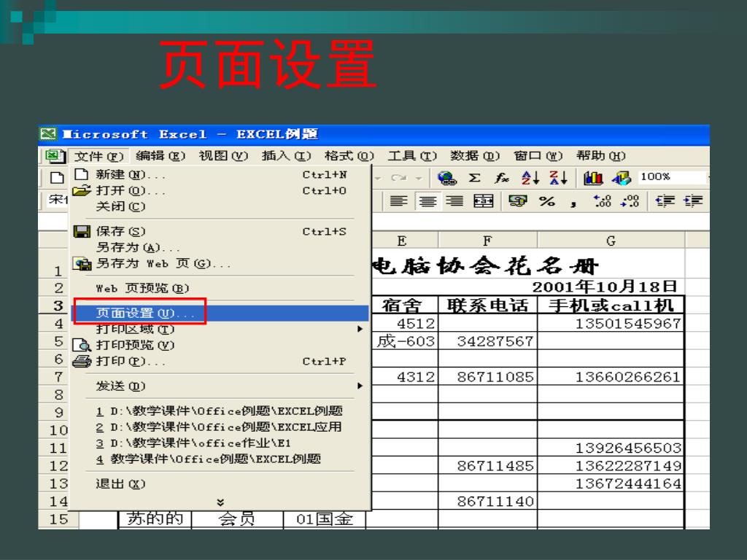Choose 退出(X) Exit from File menu
Viewport: 747px width, 560px height.
[x=220, y=484]
